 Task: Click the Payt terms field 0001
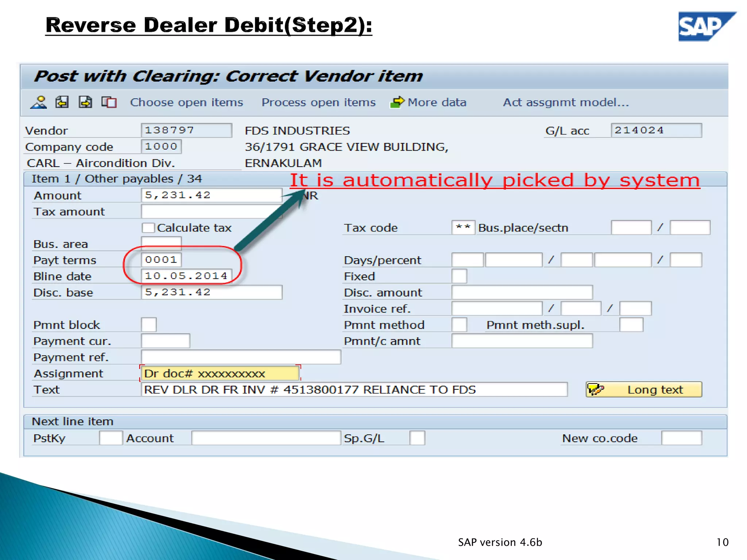pyautogui.click(x=161, y=260)
